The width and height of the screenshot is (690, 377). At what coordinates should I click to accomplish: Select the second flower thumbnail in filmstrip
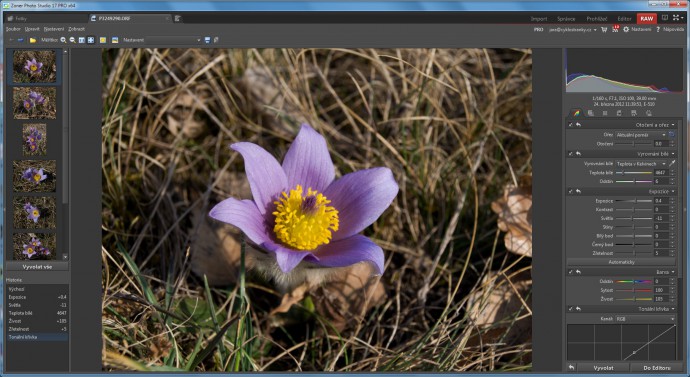pyautogui.click(x=34, y=103)
